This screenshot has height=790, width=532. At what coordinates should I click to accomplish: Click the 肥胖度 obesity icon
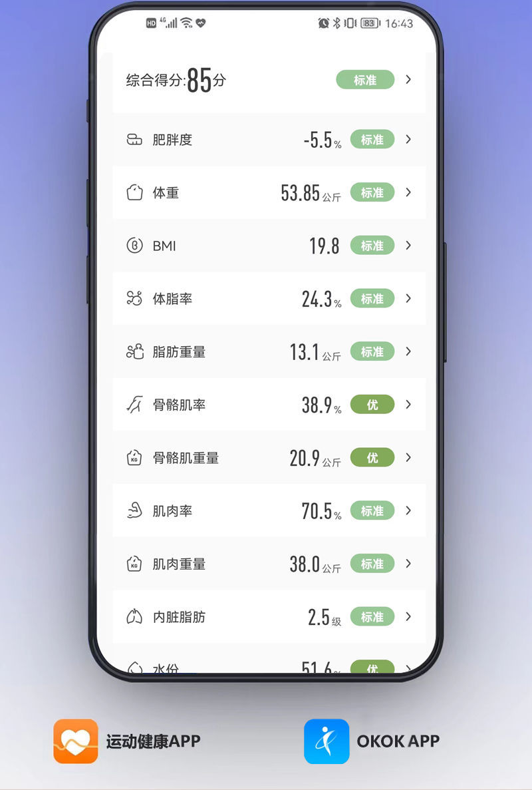[134, 140]
